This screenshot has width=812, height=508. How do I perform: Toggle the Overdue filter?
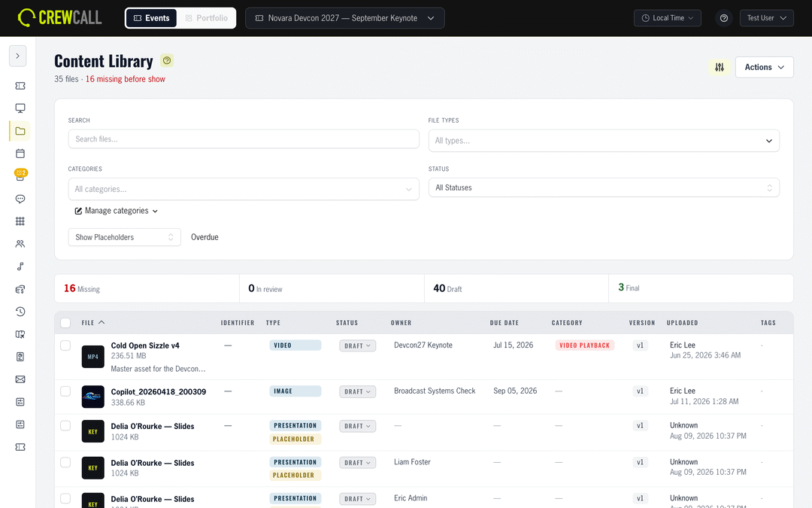[x=205, y=237]
